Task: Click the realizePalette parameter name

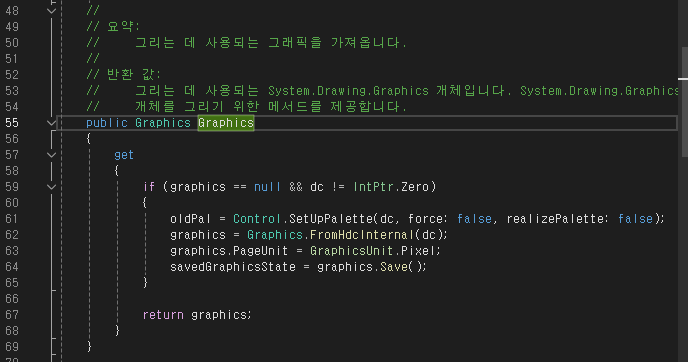Action: [555, 219]
